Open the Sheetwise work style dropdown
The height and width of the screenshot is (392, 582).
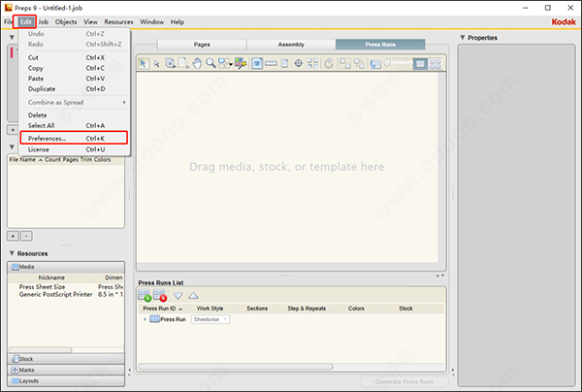tap(210, 319)
